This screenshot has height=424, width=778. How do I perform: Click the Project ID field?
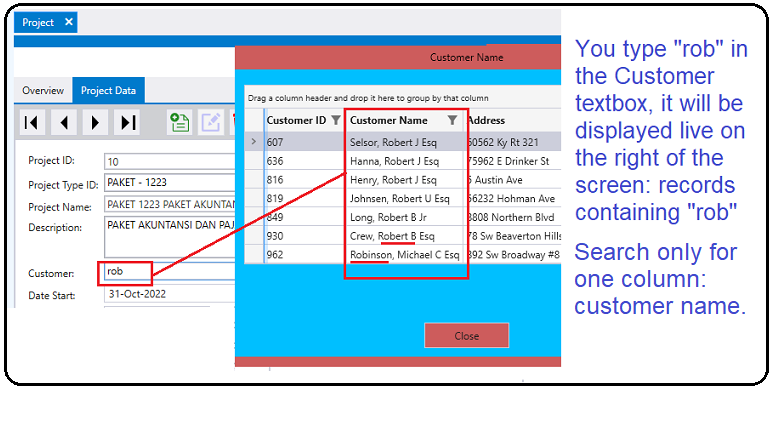(168, 162)
